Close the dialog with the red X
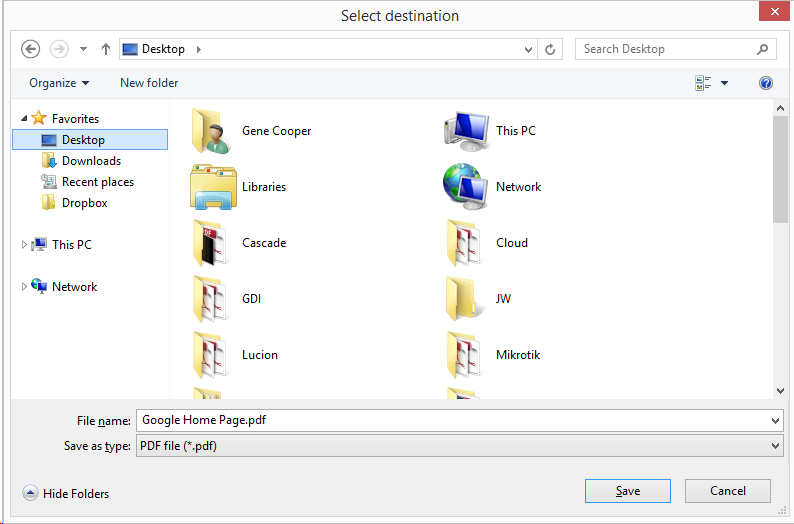This screenshot has width=794, height=524. coord(774,11)
